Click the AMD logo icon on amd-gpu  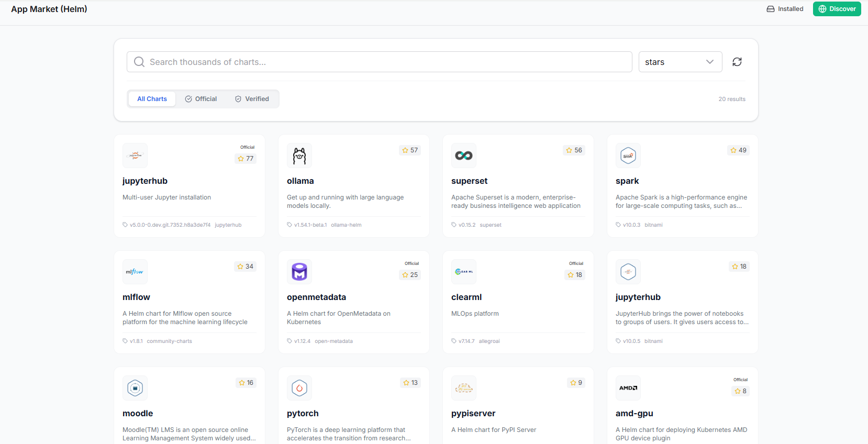pos(628,388)
